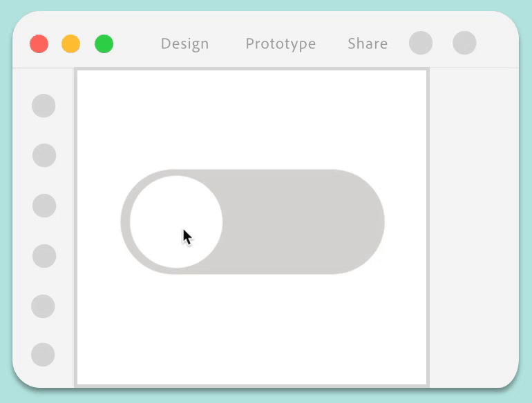
Task: Select the fifth tool circle in left sidebar
Action: (43, 306)
